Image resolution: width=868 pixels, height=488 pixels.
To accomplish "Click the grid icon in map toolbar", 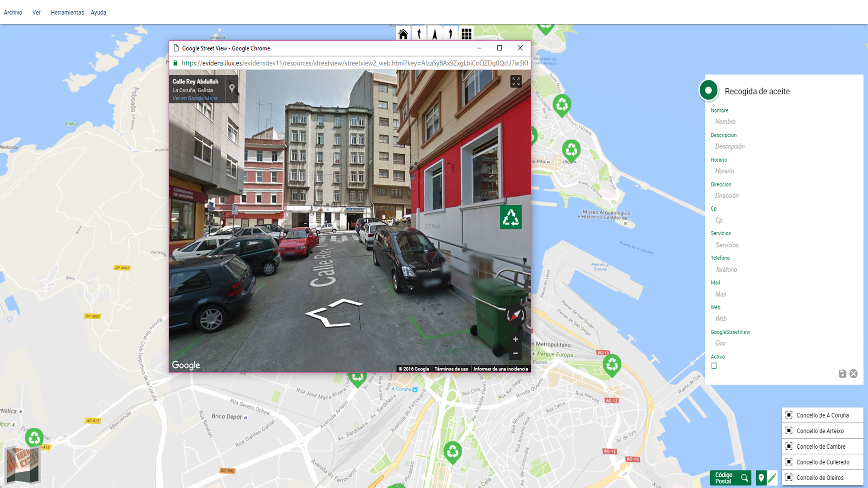I will pos(466,34).
